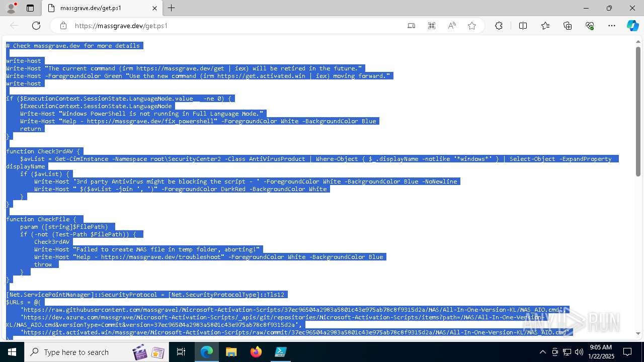Open a new browser tab
Screen dimensions: 644x362
pos(172,8)
